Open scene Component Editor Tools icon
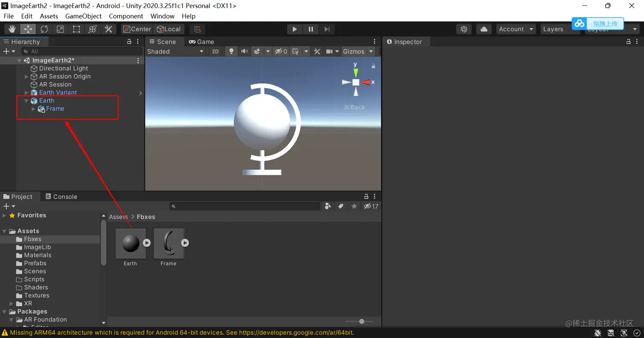This screenshot has height=338, width=644. pyautogui.click(x=317, y=52)
